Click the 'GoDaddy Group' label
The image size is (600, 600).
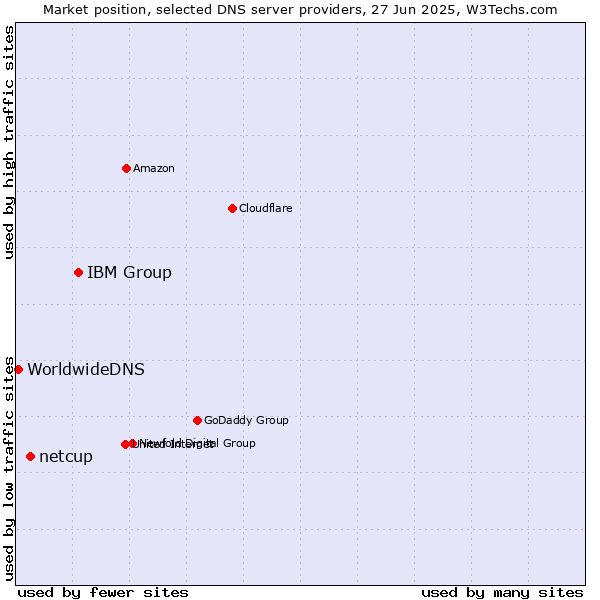point(246,420)
